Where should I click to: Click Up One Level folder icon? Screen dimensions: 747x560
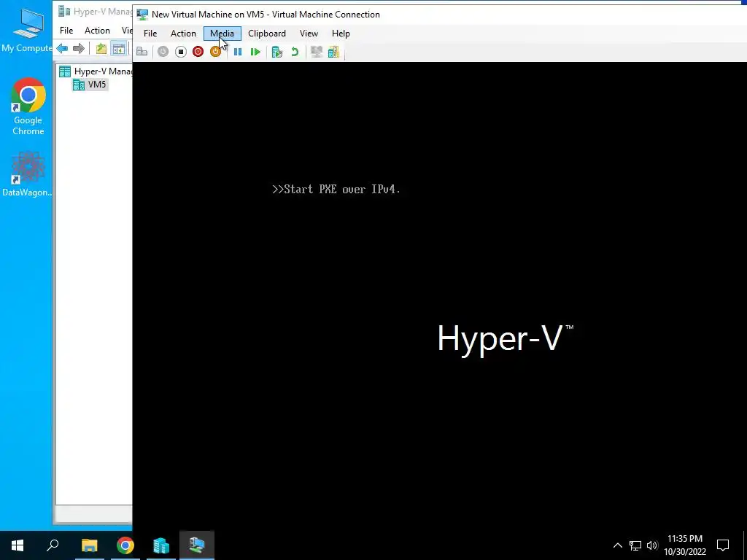click(x=101, y=49)
